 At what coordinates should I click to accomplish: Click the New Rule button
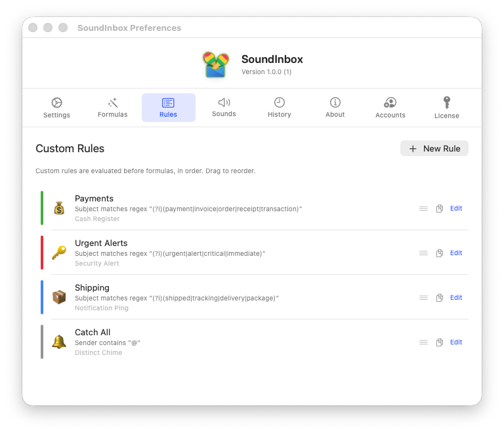click(434, 148)
